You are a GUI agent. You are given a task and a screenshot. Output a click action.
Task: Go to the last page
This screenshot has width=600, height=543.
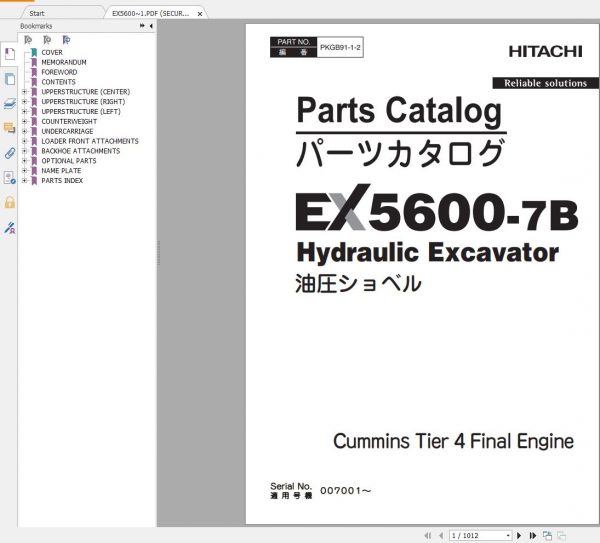click(x=532, y=535)
